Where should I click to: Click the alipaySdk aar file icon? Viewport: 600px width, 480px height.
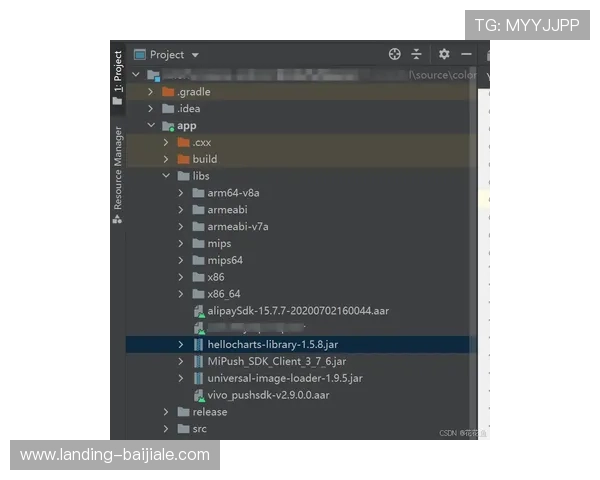199,312
